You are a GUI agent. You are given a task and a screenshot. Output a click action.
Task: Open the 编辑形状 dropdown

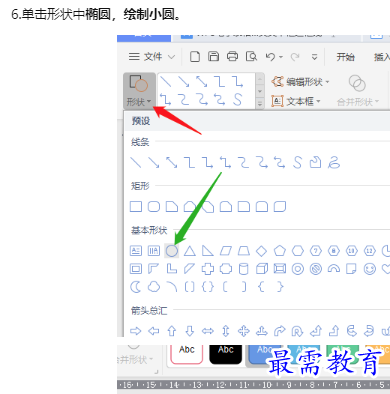[x=300, y=82]
